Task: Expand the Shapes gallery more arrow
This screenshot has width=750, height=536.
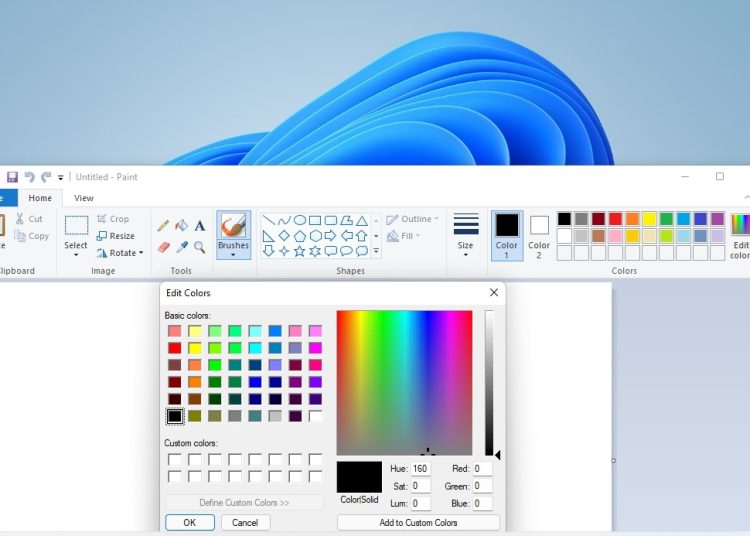Action: point(376,251)
